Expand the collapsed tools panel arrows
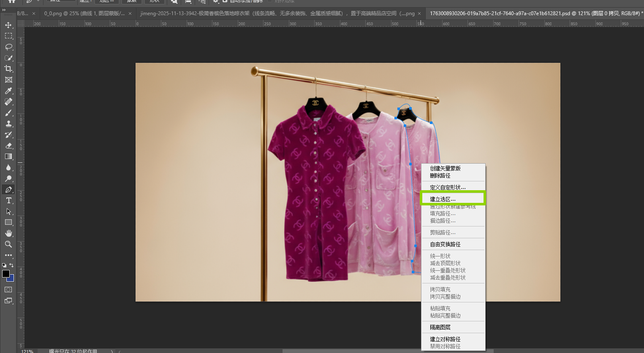The height and width of the screenshot is (353, 644). 4,10
